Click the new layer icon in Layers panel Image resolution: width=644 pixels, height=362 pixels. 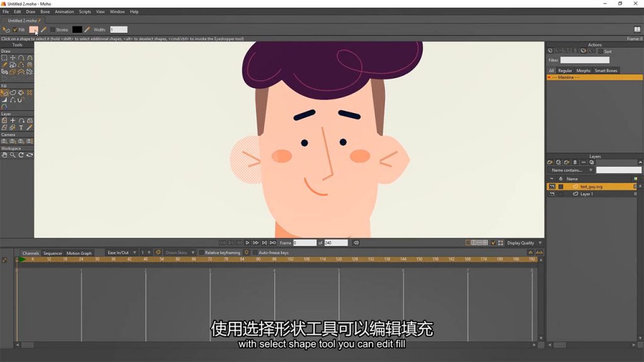pos(550,162)
